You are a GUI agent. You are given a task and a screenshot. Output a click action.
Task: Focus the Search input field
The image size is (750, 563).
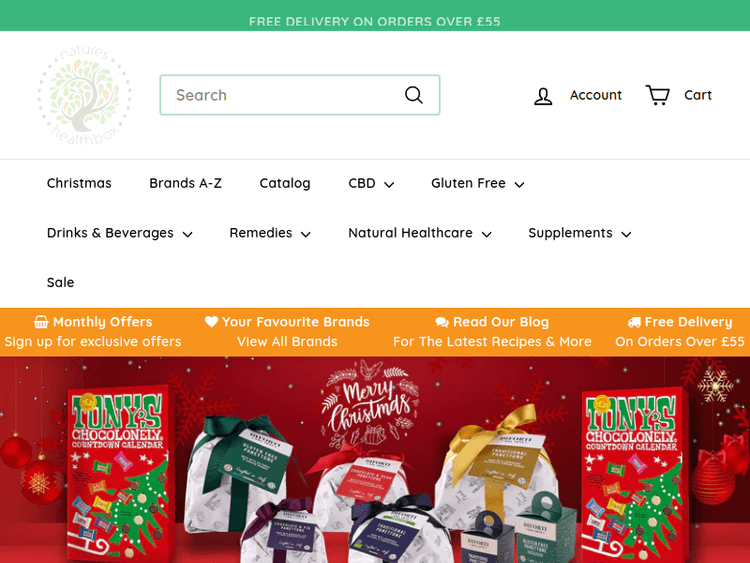point(300,95)
